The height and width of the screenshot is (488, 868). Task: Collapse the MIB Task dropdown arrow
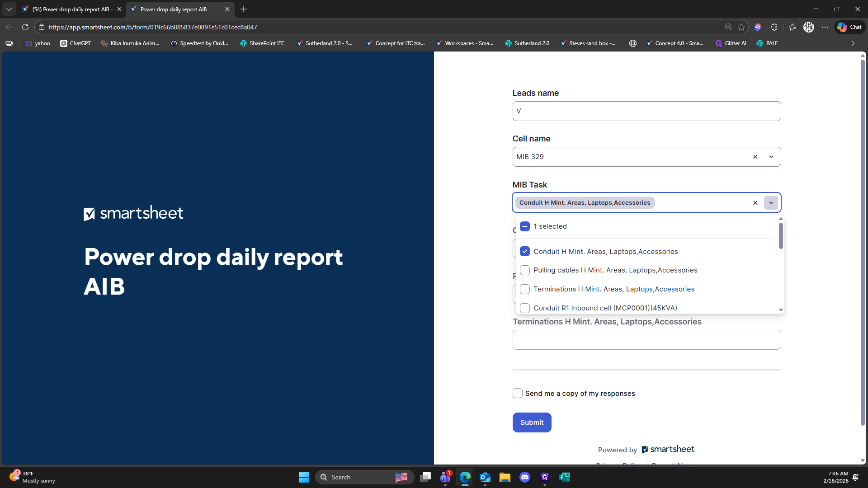click(771, 203)
